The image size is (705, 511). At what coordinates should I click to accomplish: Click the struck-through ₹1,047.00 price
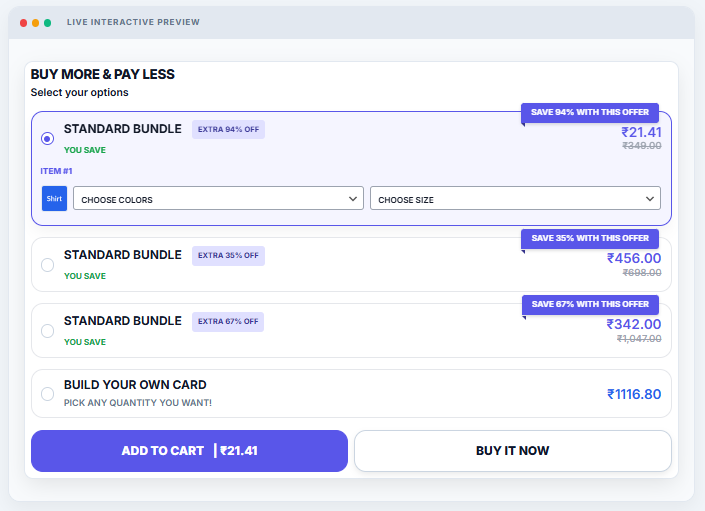639,338
